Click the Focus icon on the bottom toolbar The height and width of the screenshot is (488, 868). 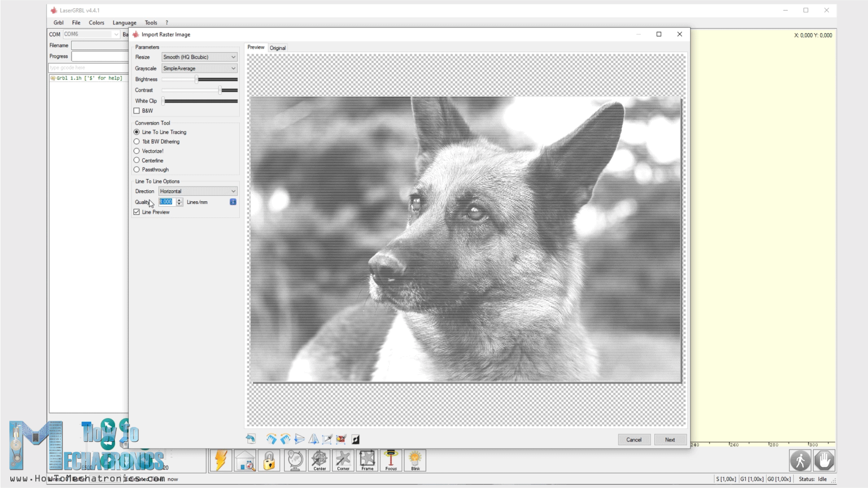(x=391, y=460)
